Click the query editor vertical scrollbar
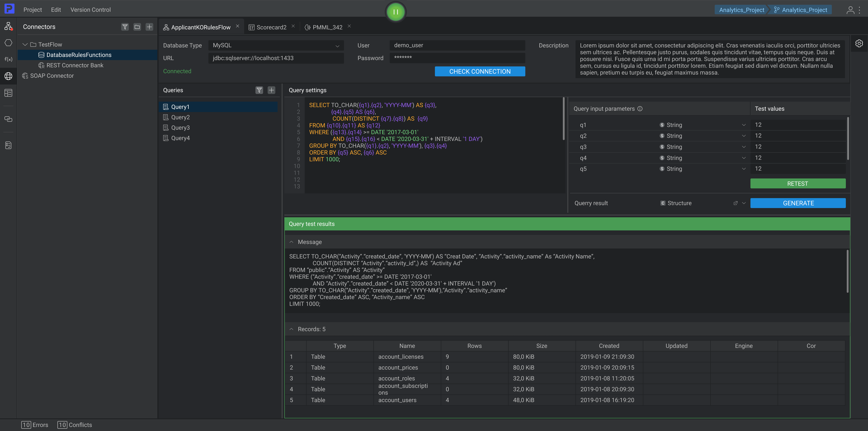The height and width of the screenshot is (431, 868). [563, 119]
